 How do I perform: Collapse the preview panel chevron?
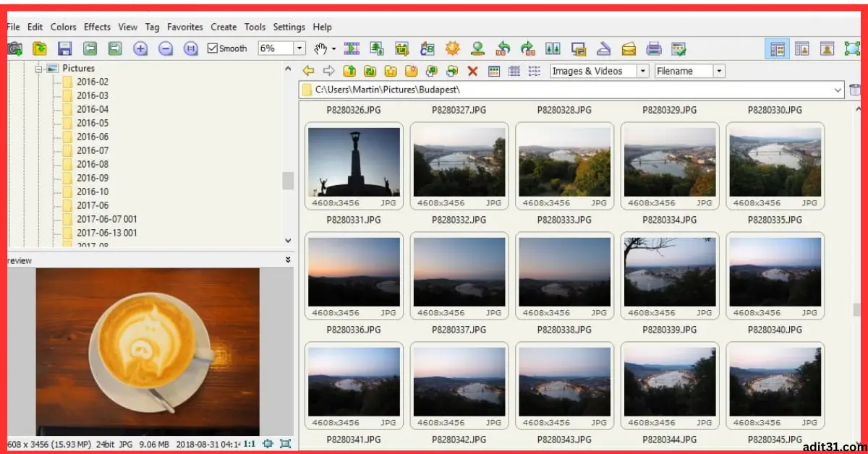click(x=288, y=260)
